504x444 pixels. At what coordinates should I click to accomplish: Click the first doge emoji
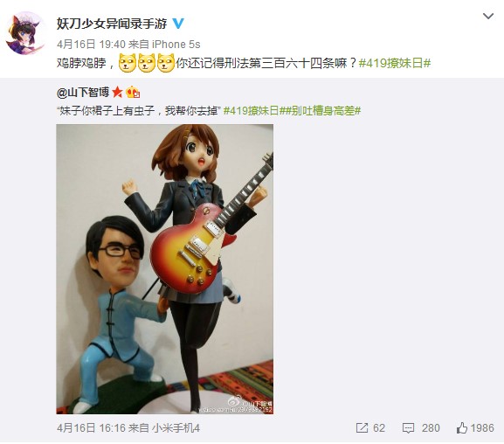pyautogui.click(x=128, y=63)
